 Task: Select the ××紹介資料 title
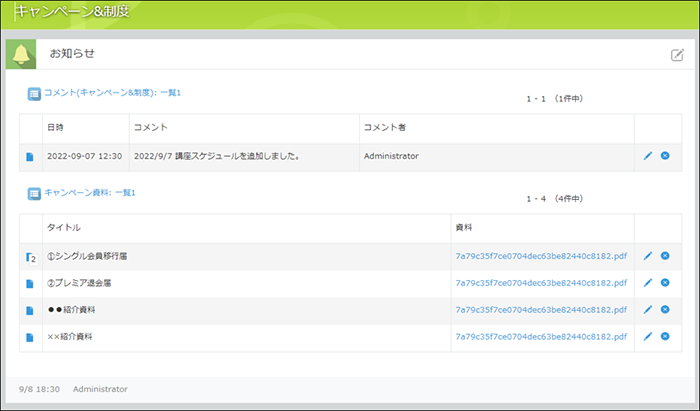click(70, 336)
